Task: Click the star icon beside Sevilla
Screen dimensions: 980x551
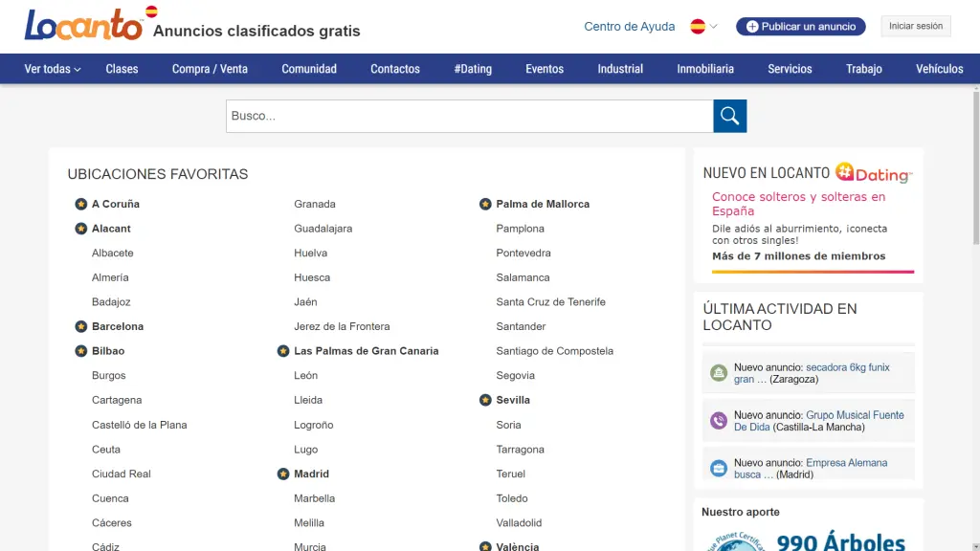Action: pyautogui.click(x=485, y=400)
